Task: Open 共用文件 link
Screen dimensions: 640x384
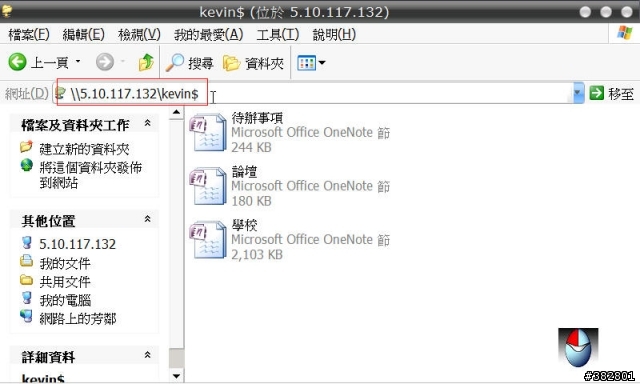Action: tap(65, 282)
